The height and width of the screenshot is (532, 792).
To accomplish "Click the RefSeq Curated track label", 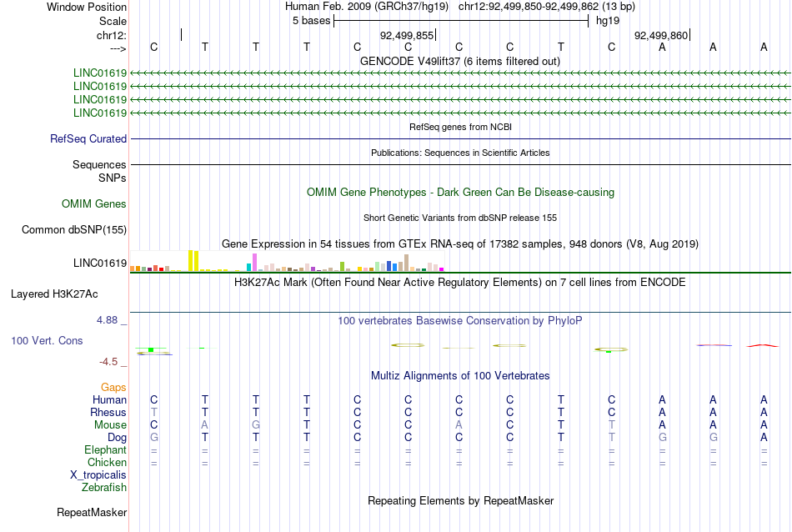I will tap(88, 139).
